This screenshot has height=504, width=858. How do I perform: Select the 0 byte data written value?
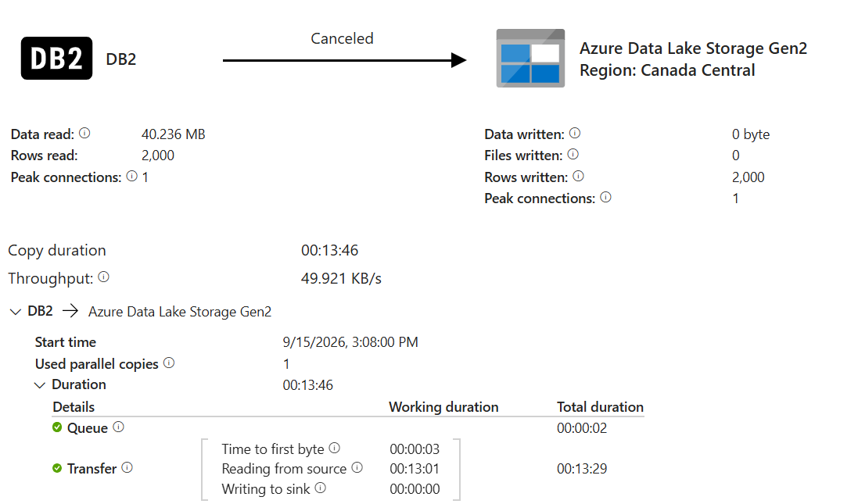click(x=751, y=134)
